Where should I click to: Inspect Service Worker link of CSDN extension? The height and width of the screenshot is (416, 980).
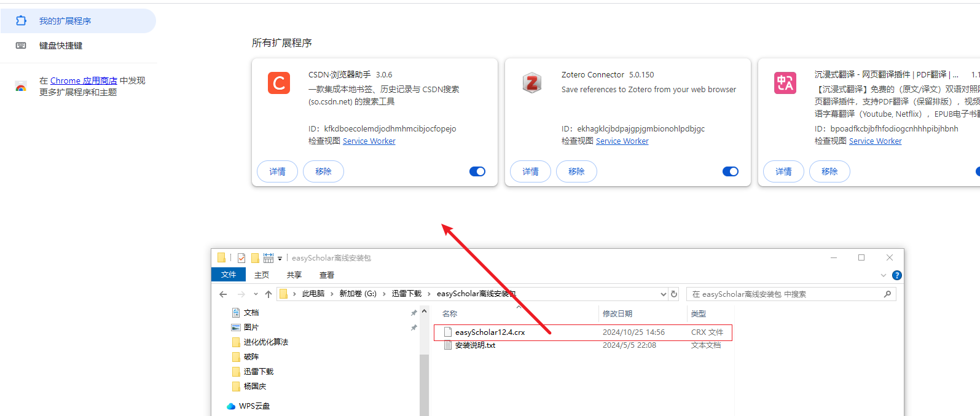point(369,141)
